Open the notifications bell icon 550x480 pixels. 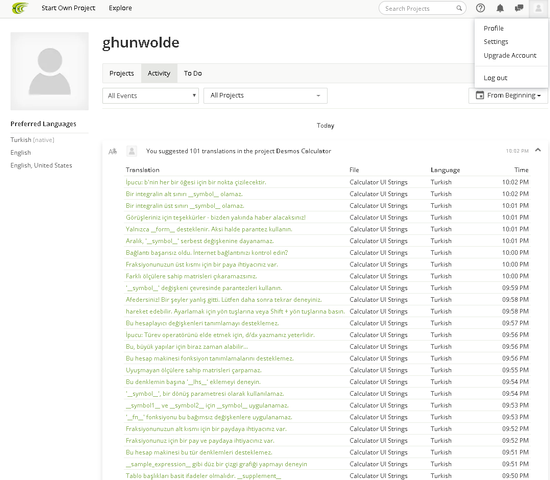point(500,8)
